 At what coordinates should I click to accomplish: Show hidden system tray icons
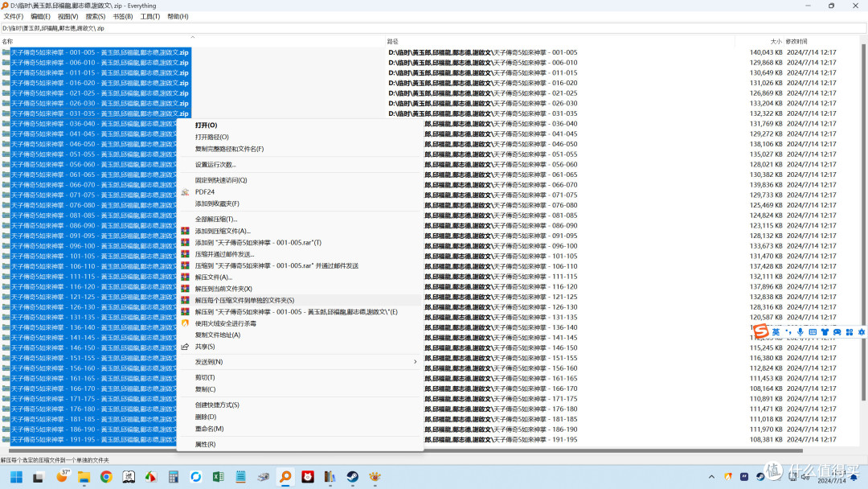711,477
